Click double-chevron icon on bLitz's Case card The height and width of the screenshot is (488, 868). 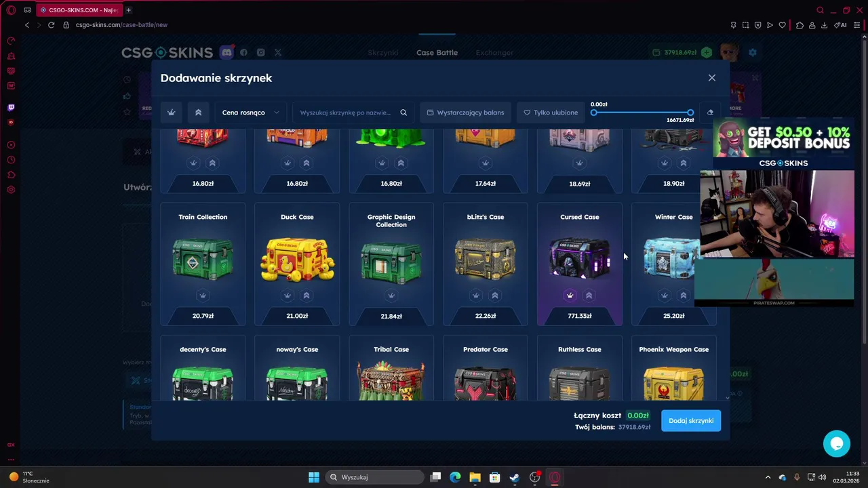495,296
